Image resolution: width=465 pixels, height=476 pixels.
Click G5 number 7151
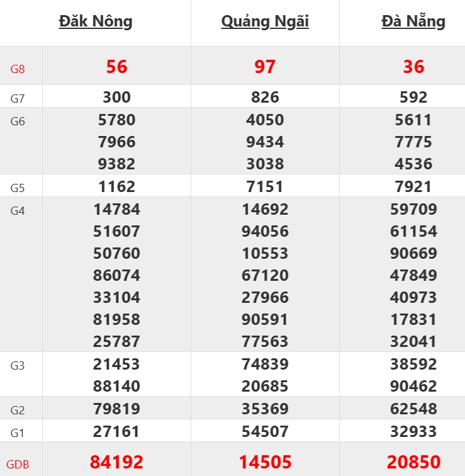tap(265, 186)
